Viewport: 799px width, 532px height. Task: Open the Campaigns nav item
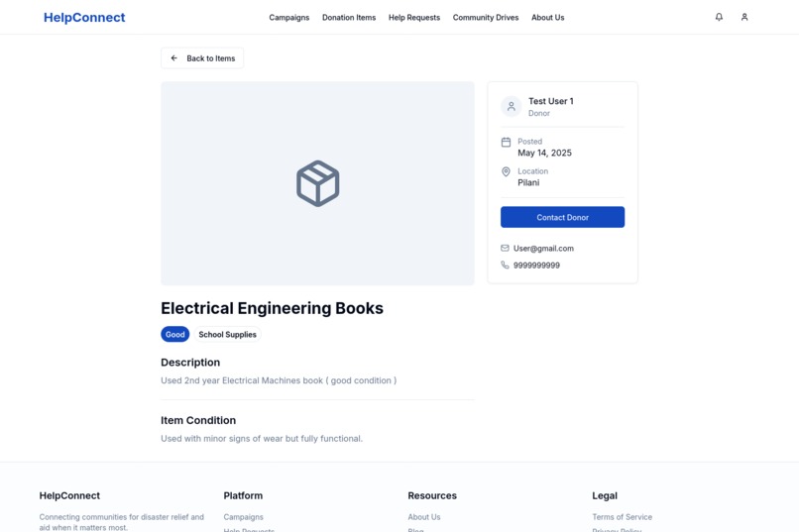pyautogui.click(x=288, y=17)
